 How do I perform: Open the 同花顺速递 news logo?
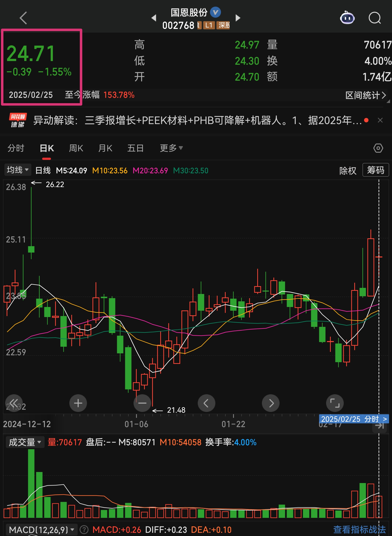18,120
